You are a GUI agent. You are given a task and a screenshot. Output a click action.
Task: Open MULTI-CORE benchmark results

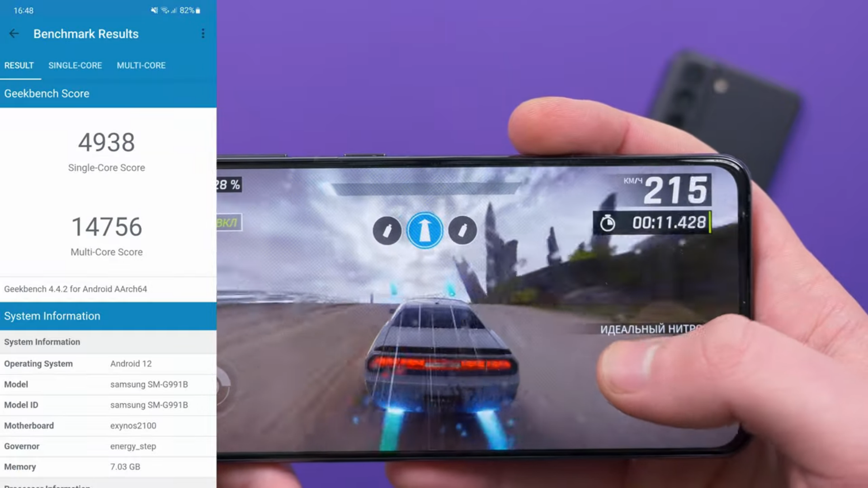[141, 65]
